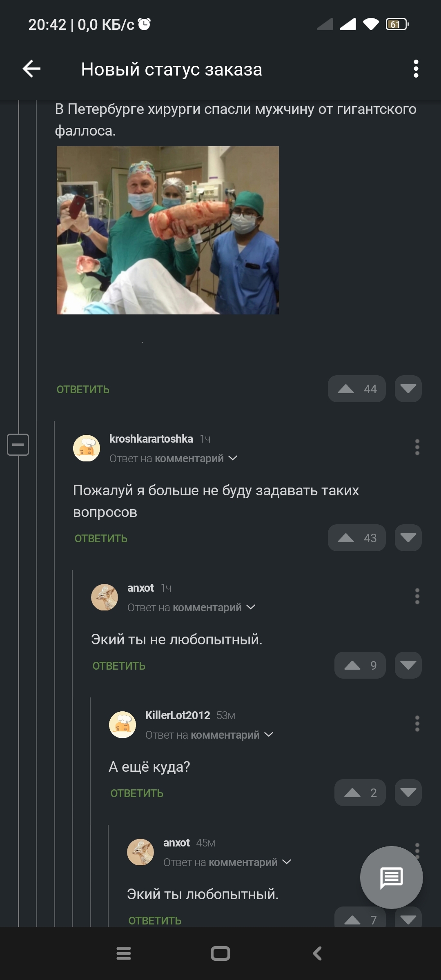
Task: Open kroshkarartoshka's profile via username
Action: [x=151, y=439]
